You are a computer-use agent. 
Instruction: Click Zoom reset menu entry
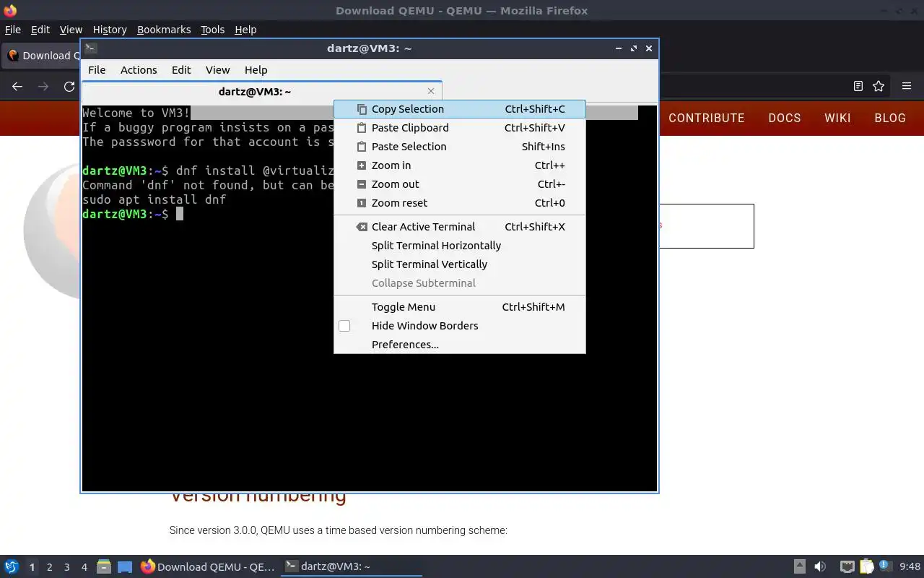point(459,203)
